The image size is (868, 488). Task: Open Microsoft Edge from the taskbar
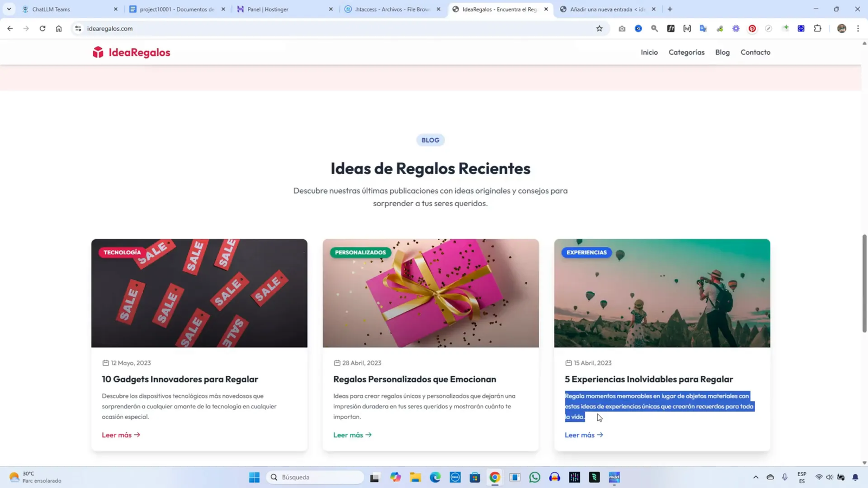tap(434, 477)
